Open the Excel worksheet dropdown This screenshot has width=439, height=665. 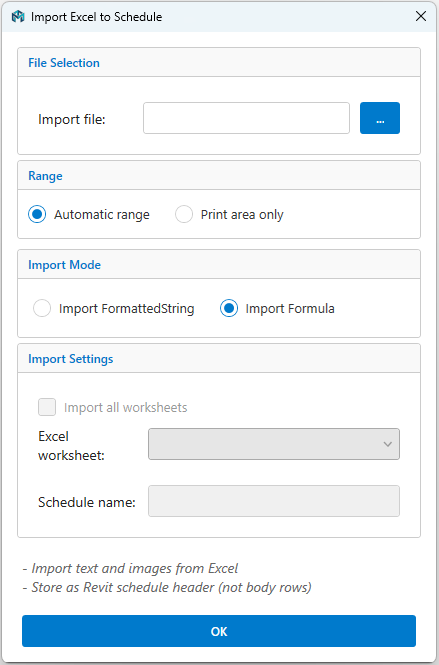(x=274, y=444)
